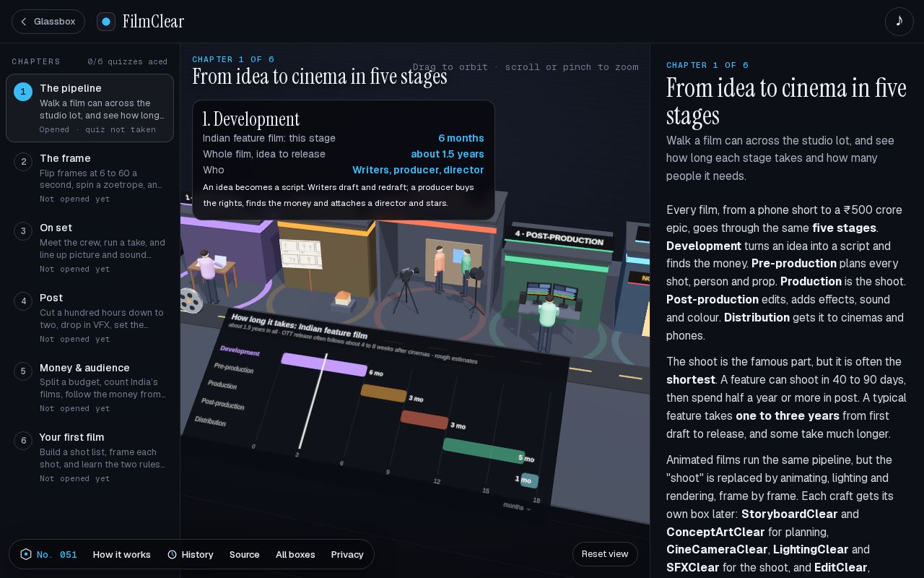Select chapter 1 The pipeline
The width and height of the screenshot is (924, 578).
(90, 108)
